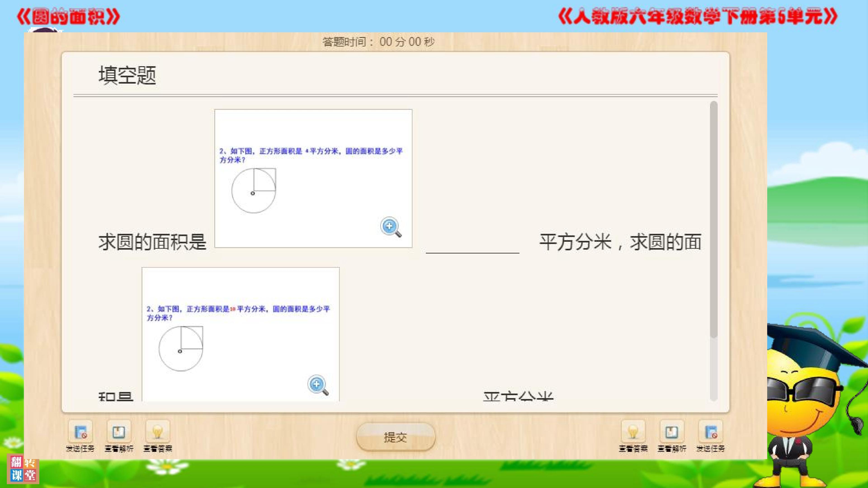Click the 《人教版六年级数学下册第5单元》 title
The height and width of the screenshot is (488, 868).
click(x=698, y=16)
